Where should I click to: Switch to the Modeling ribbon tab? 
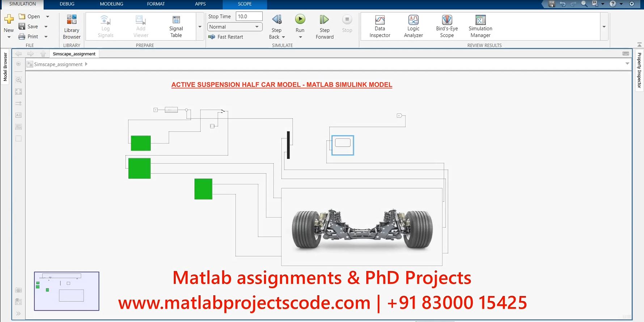click(111, 4)
